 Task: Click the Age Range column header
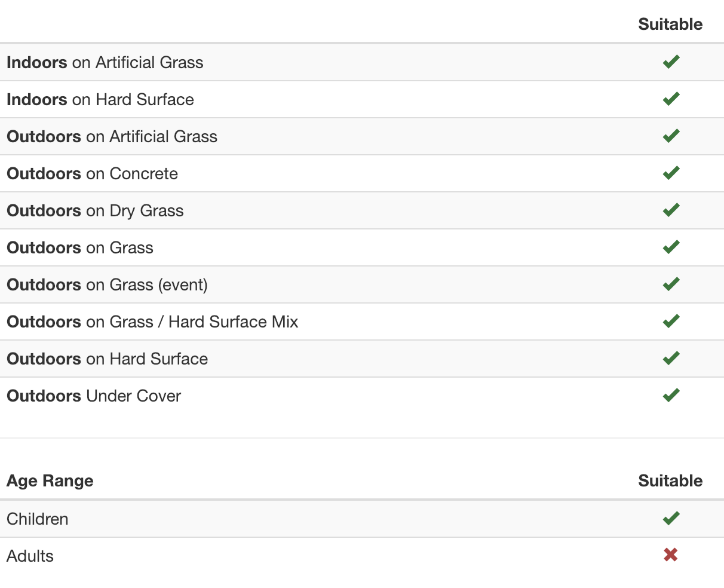[x=50, y=481]
